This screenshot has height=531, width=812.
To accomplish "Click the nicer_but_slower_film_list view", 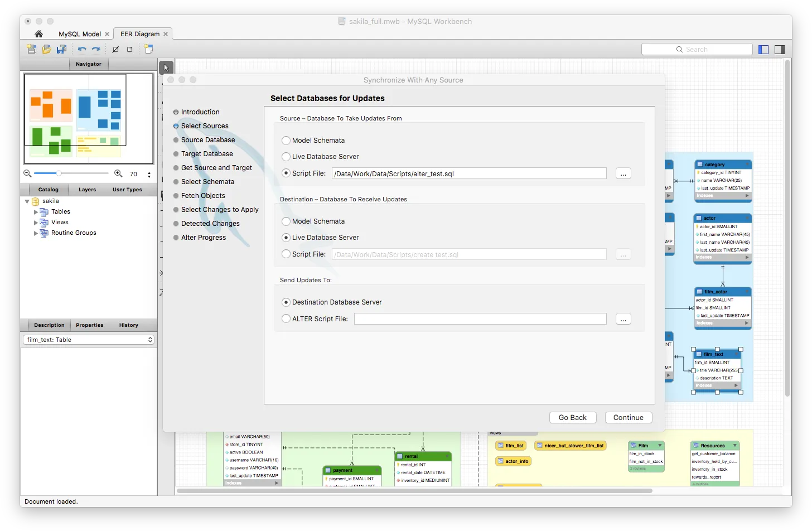I will tap(571, 446).
